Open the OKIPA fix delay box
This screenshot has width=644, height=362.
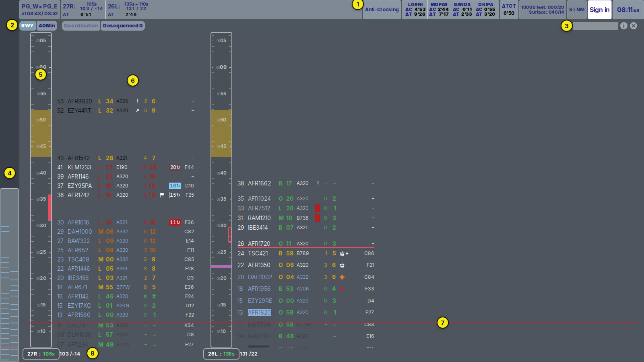(x=486, y=10)
